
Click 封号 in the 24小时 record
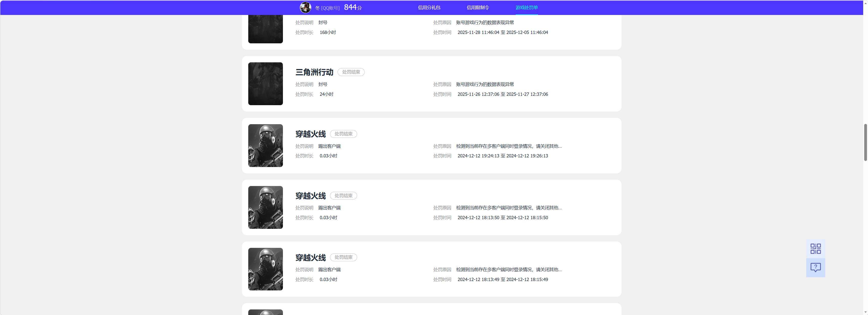point(322,84)
